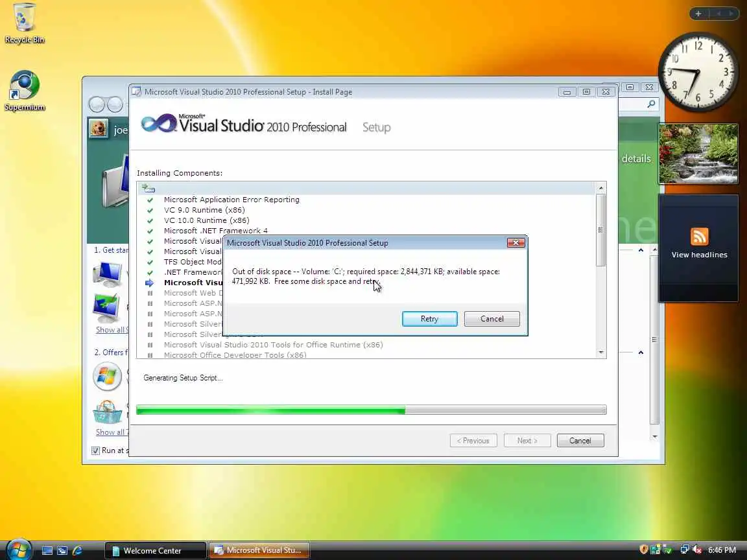Click the View headlines gadget text

(699, 255)
